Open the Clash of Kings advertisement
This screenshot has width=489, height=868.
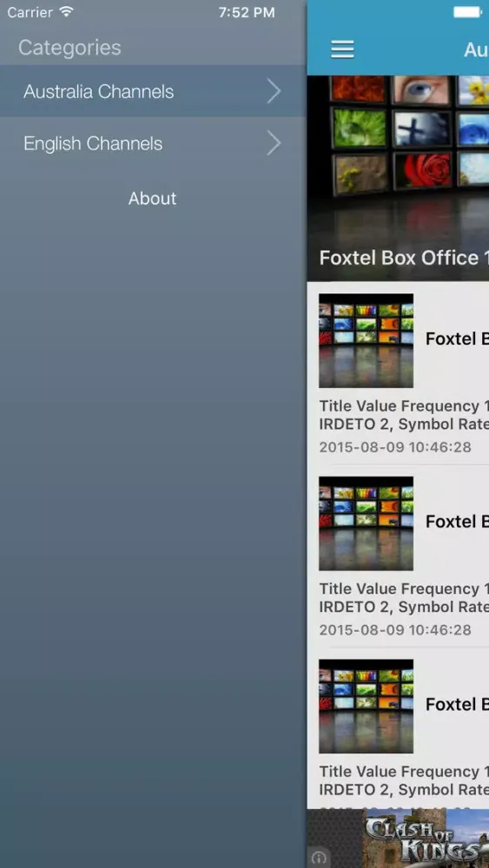(398, 838)
